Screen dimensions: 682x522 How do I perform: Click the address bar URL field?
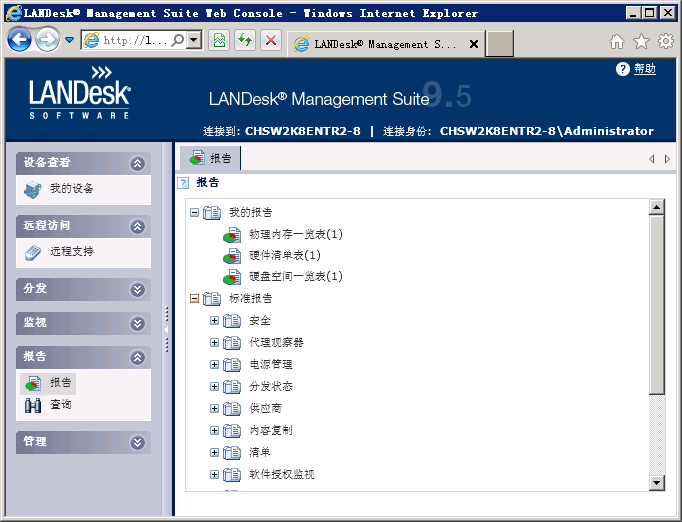pyautogui.click(x=135, y=40)
